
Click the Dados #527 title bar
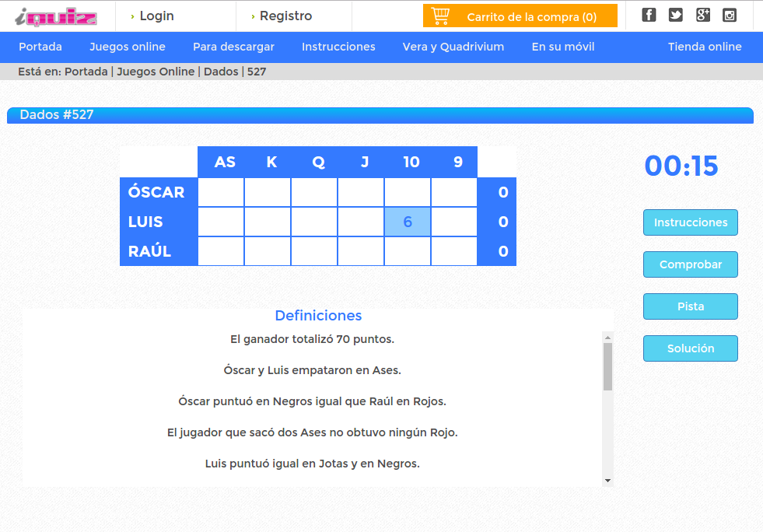pos(380,115)
